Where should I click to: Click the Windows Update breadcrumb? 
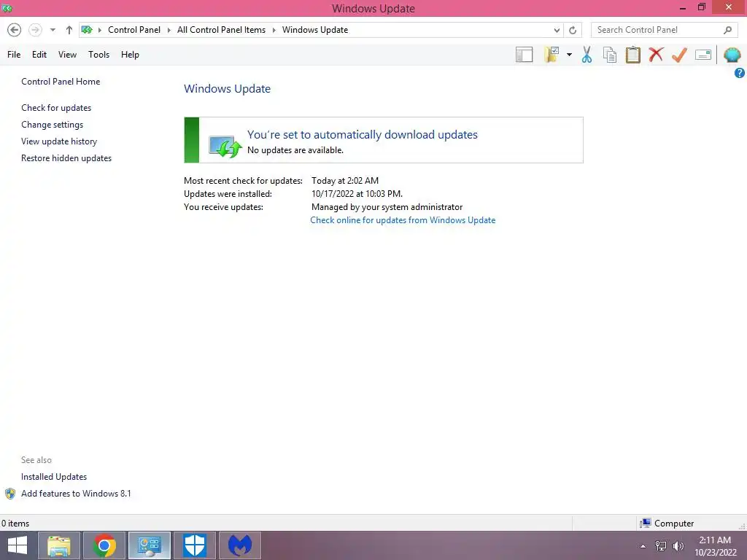315,30
